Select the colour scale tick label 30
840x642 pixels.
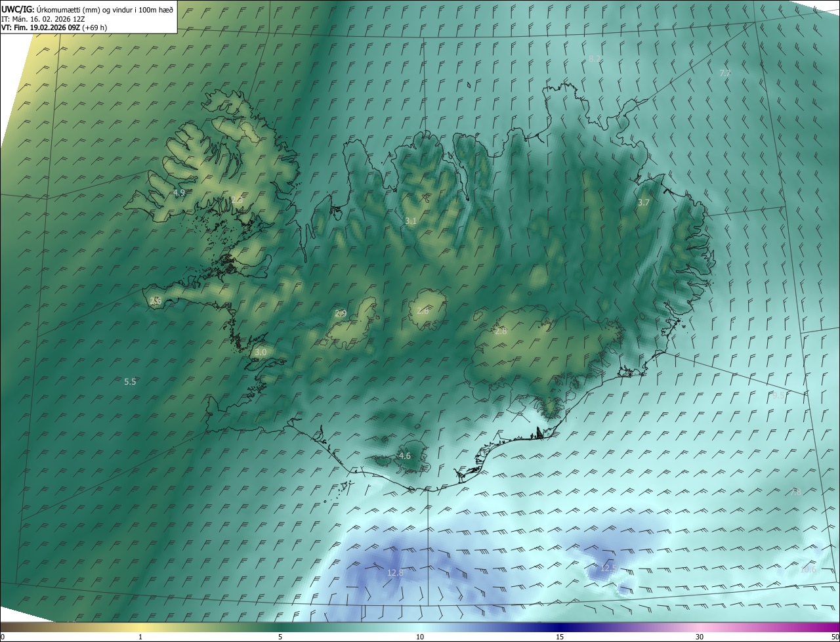click(x=700, y=637)
